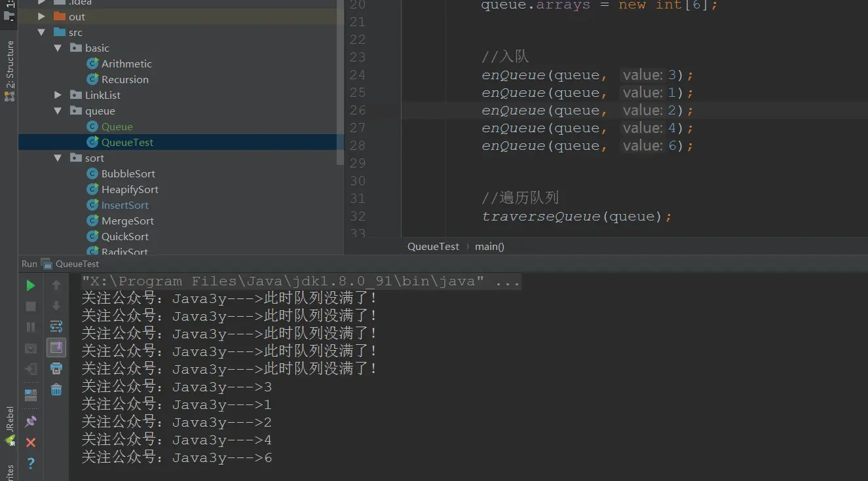
Task: Click the enQueue call with value 3
Action: 588,75
